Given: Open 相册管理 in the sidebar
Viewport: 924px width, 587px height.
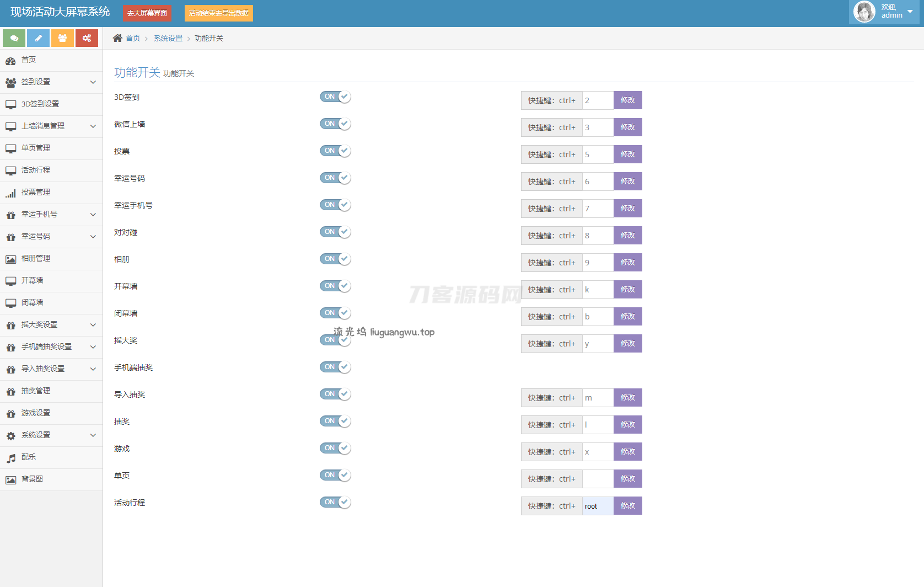Looking at the screenshot, I should coord(36,258).
